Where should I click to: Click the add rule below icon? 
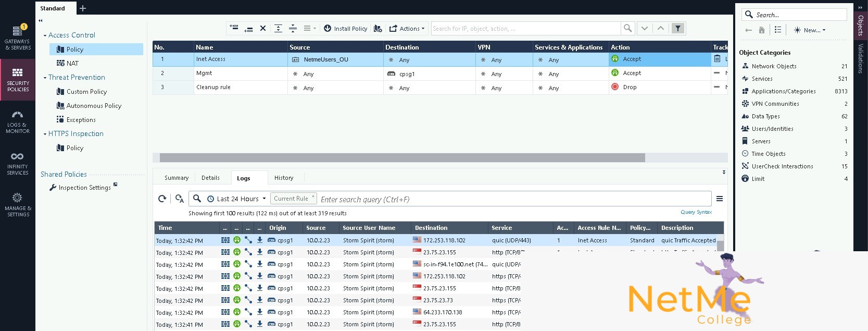pyautogui.click(x=248, y=28)
